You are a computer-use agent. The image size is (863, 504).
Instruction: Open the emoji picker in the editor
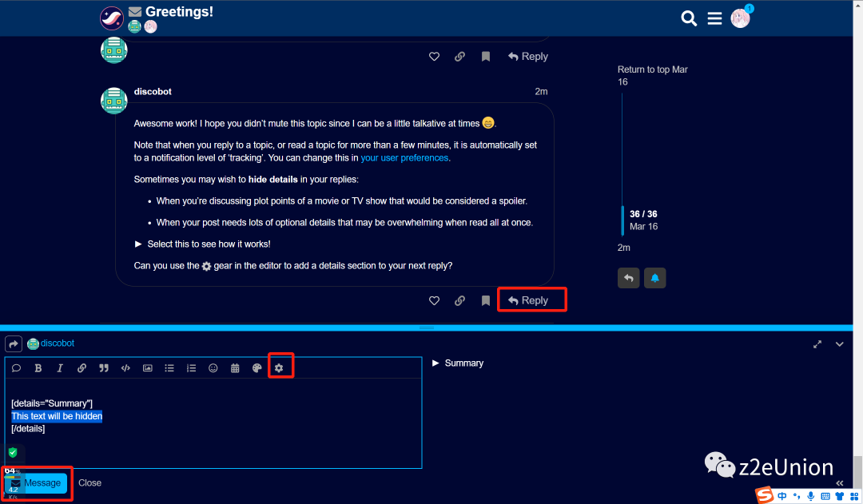[213, 368]
